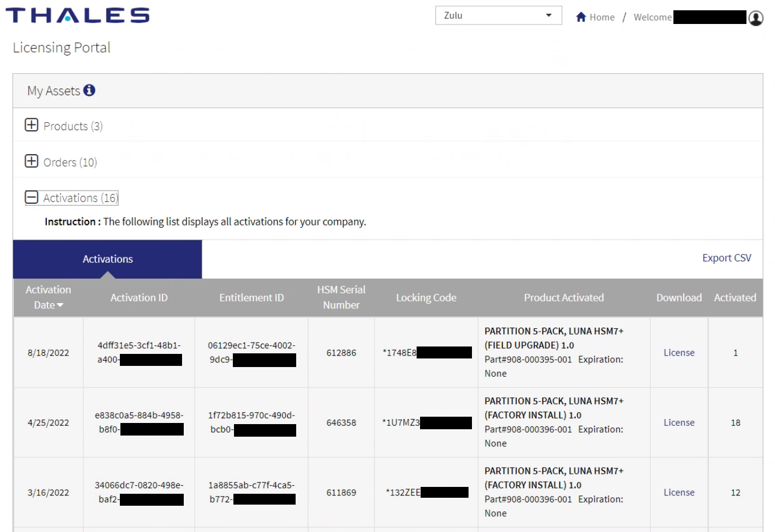Click activated count 18
Image resolution: width=775 pixels, height=532 pixels.
(736, 422)
